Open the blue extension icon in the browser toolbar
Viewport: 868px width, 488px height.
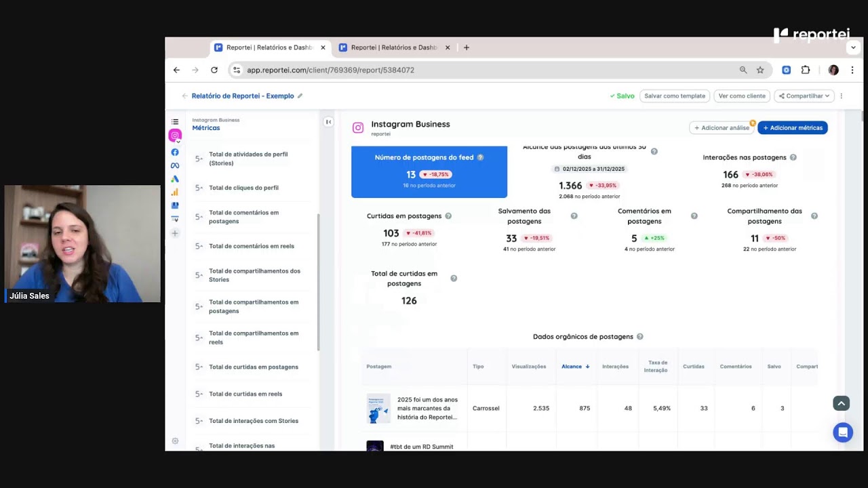pos(787,70)
